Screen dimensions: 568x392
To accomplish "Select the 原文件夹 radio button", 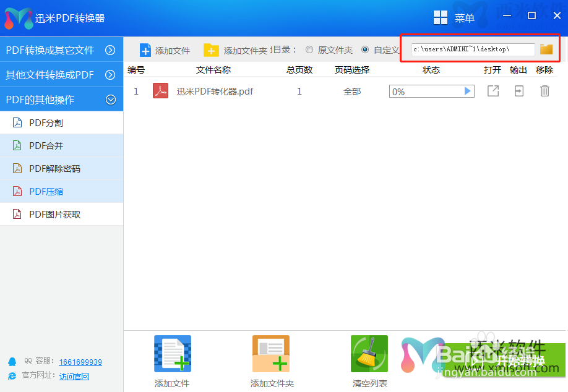I will (309, 49).
